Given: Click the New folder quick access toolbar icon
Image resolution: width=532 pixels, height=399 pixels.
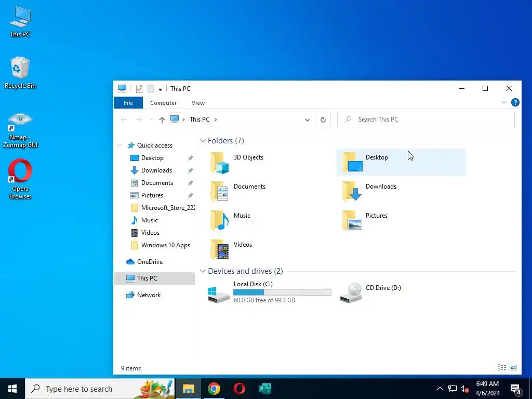Looking at the screenshot, I should tap(151, 88).
